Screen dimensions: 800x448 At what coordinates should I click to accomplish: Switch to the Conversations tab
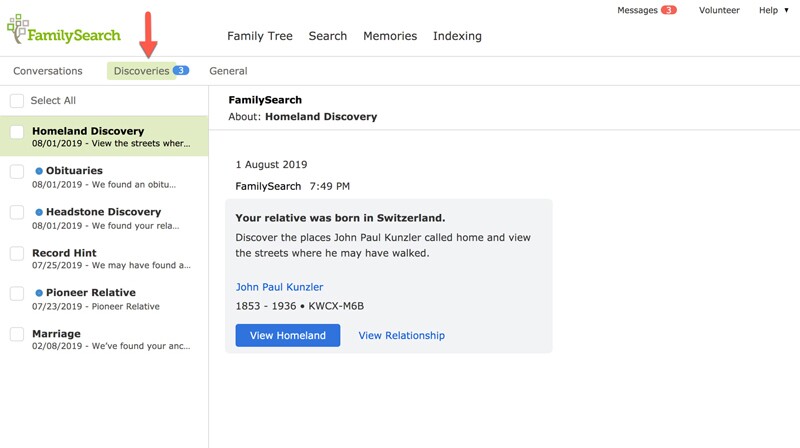(47, 71)
